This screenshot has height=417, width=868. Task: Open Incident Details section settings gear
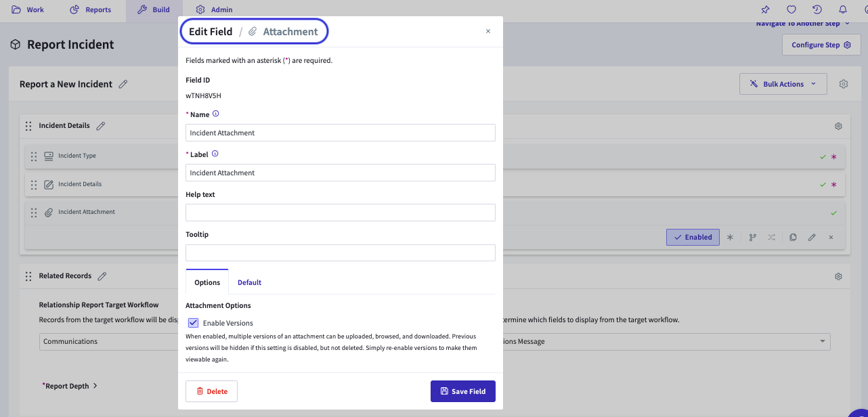pos(838,126)
